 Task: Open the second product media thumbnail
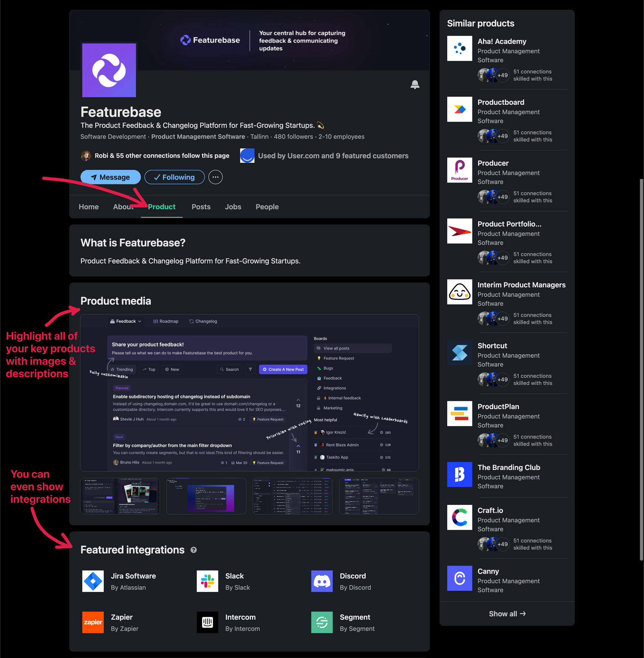click(x=206, y=496)
